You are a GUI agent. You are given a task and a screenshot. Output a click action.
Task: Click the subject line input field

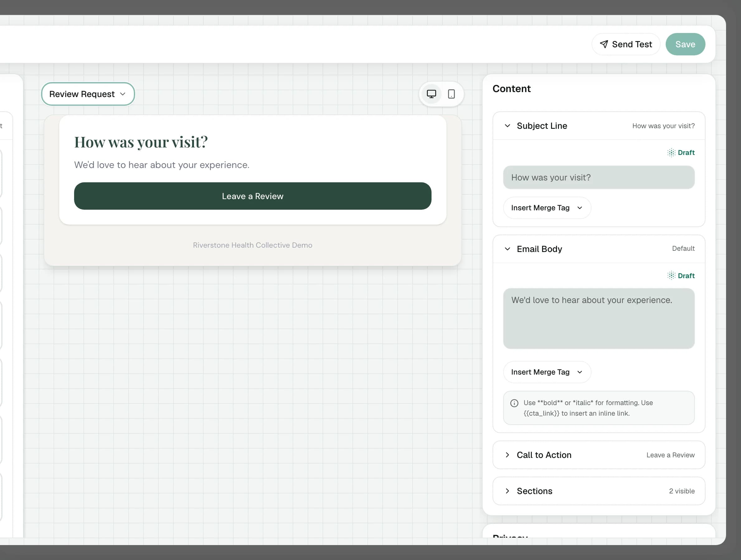(599, 177)
